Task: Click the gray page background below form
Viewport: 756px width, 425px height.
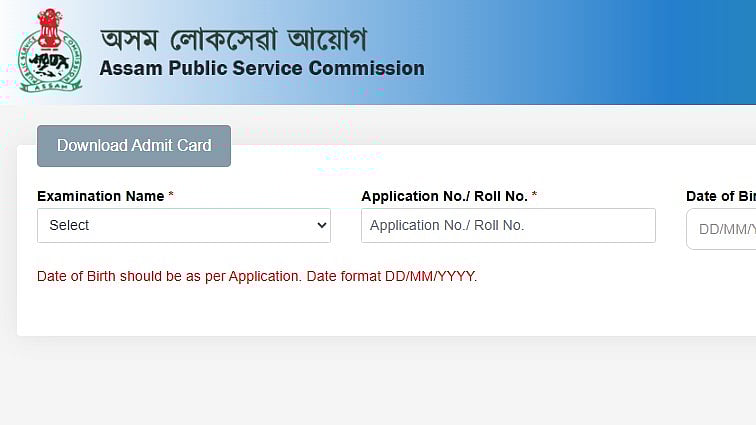Action: [x=378, y=381]
